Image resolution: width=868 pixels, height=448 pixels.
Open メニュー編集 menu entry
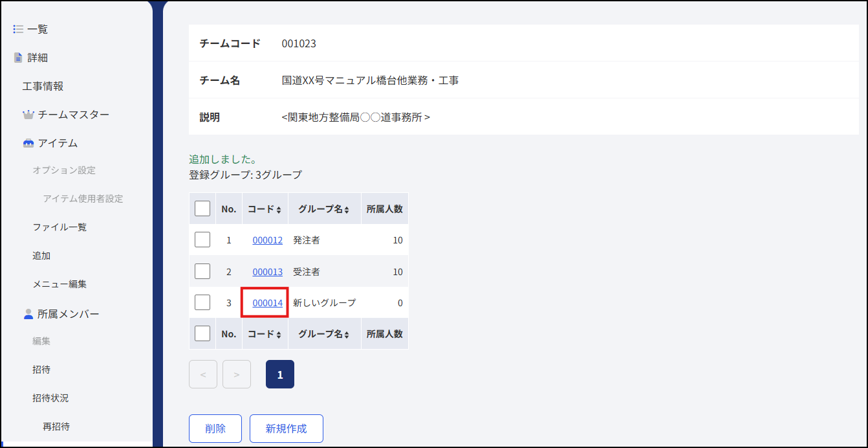coord(60,284)
